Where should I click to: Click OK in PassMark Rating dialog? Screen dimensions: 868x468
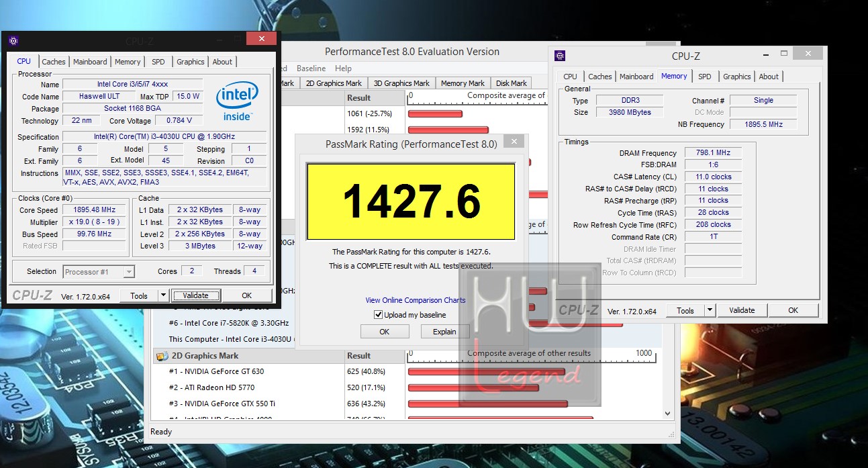click(x=384, y=332)
